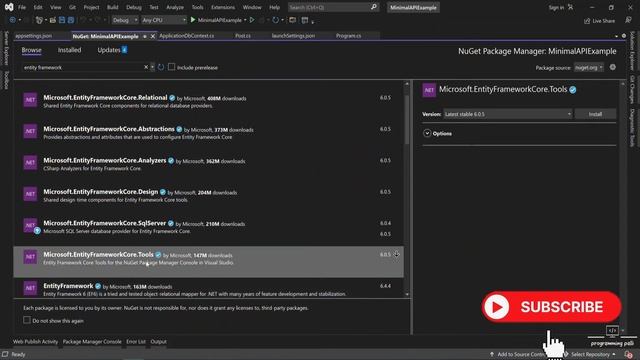Click the notifications icon in status bar
Viewport: 640px width, 360px height.
pyautogui.click(x=628, y=355)
